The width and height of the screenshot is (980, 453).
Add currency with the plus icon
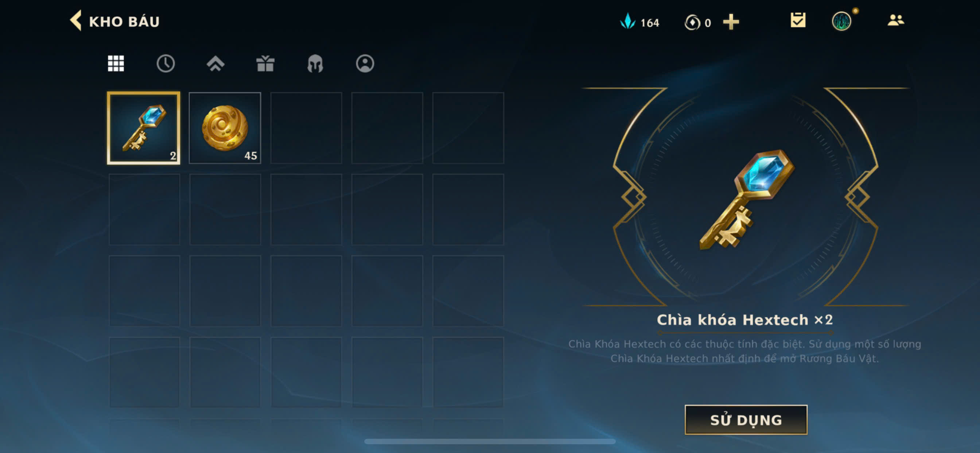click(x=731, y=22)
